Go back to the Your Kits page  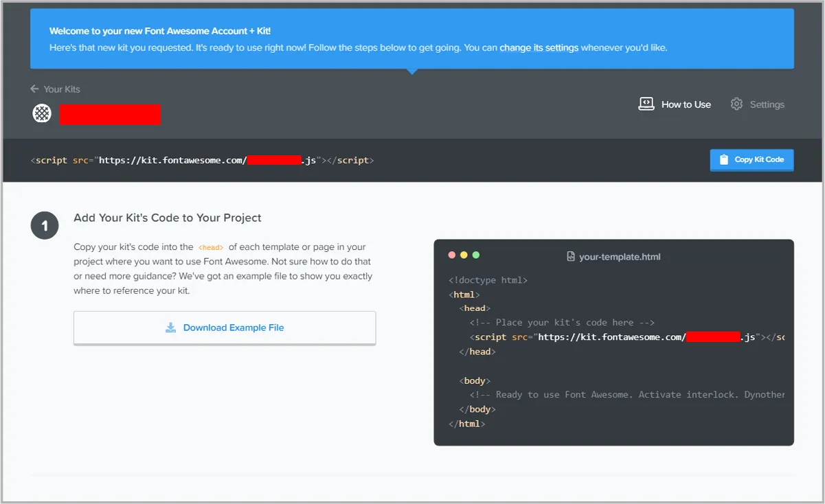[x=62, y=89]
